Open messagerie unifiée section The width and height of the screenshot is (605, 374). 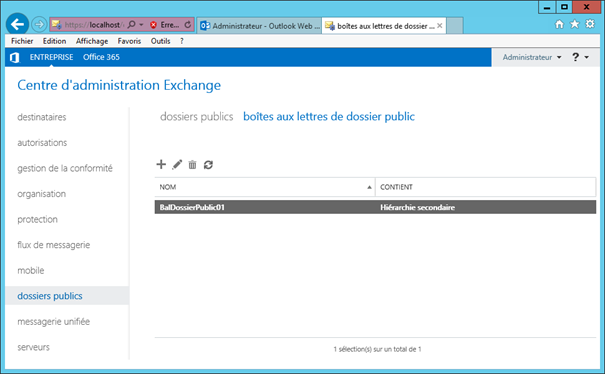[x=54, y=322]
